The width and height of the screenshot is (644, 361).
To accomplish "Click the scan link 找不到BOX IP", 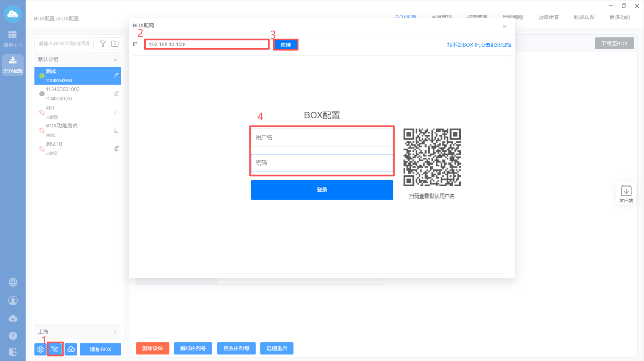I will pyautogui.click(x=479, y=45).
